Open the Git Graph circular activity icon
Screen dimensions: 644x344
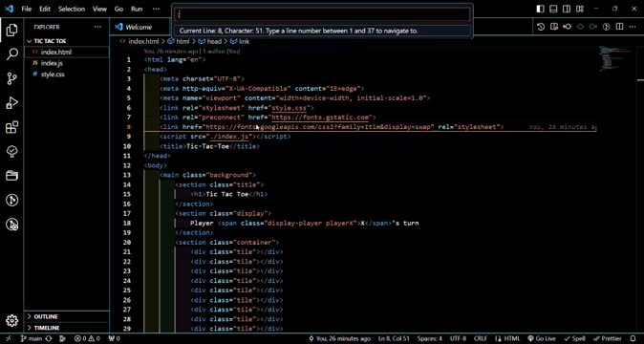point(11,200)
